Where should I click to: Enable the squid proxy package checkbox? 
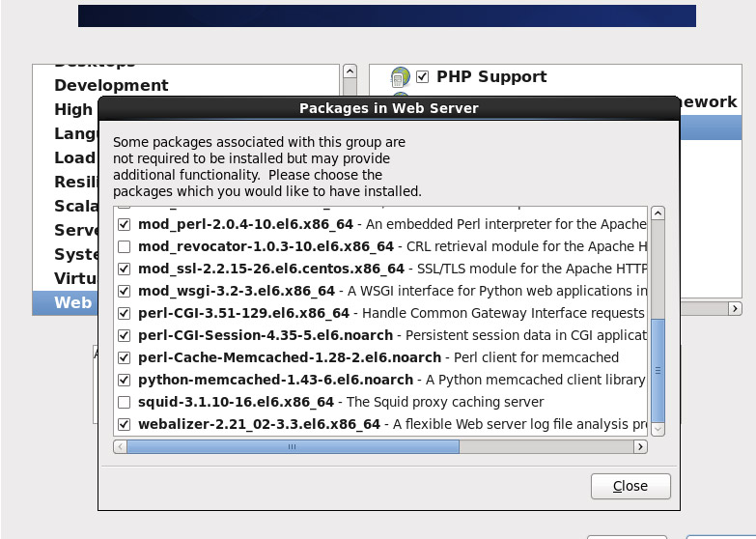(124, 402)
